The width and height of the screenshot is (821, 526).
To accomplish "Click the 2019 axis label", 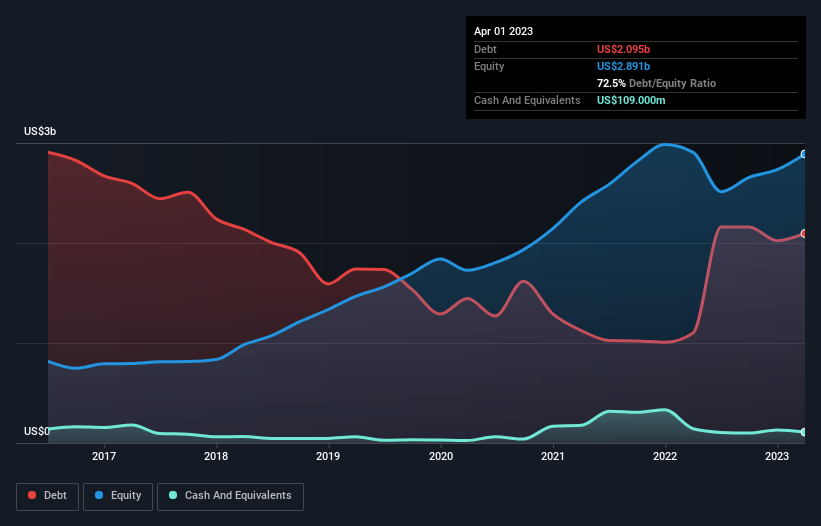I will (x=328, y=456).
